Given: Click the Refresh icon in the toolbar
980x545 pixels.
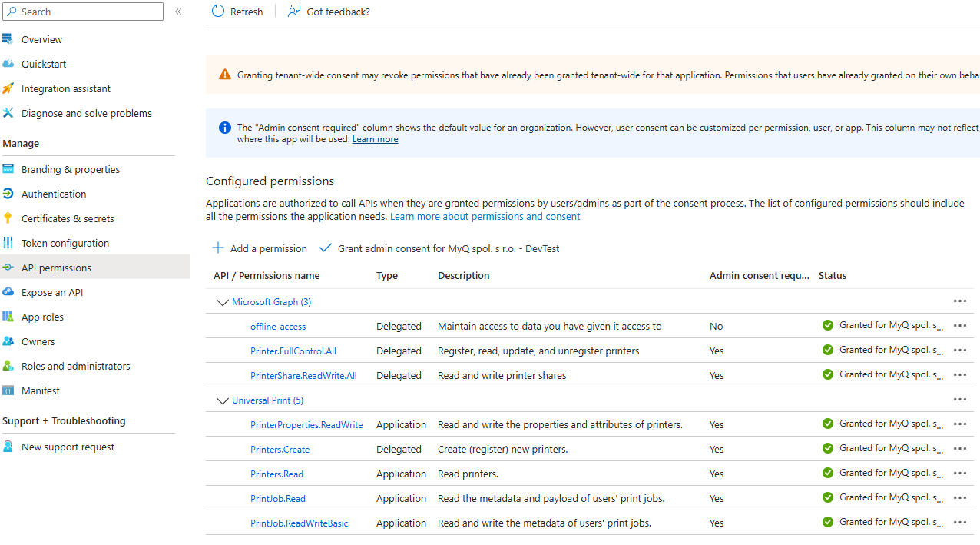Looking at the screenshot, I should pyautogui.click(x=218, y=12).
